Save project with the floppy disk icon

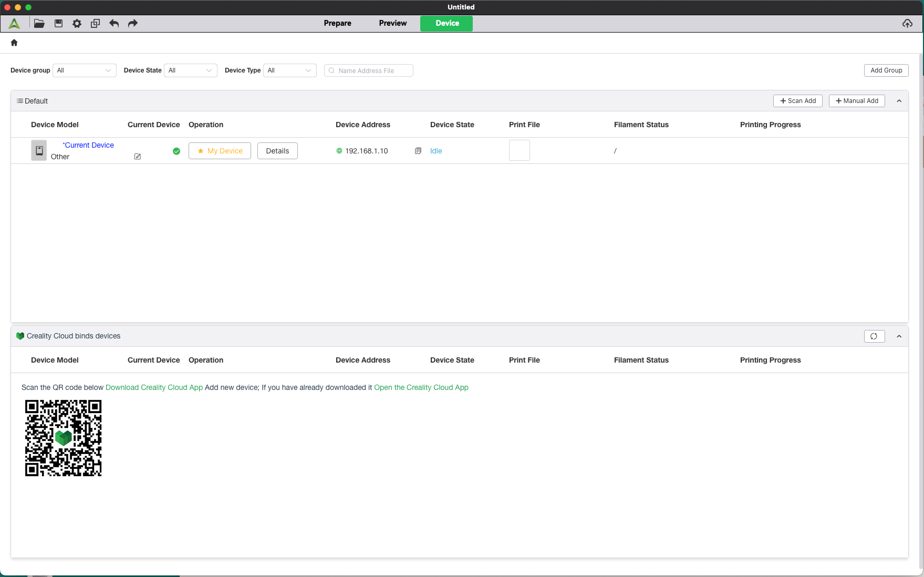point(58,23)
